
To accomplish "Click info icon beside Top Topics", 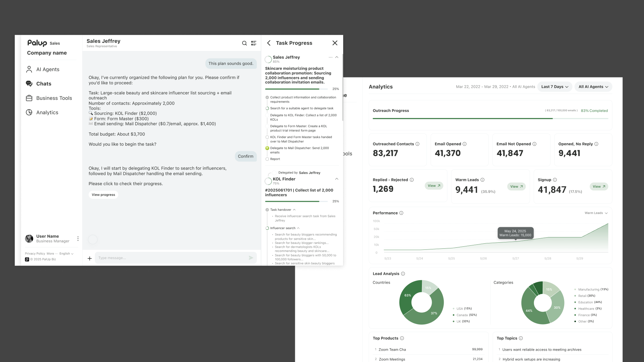I will pos(521,339).
